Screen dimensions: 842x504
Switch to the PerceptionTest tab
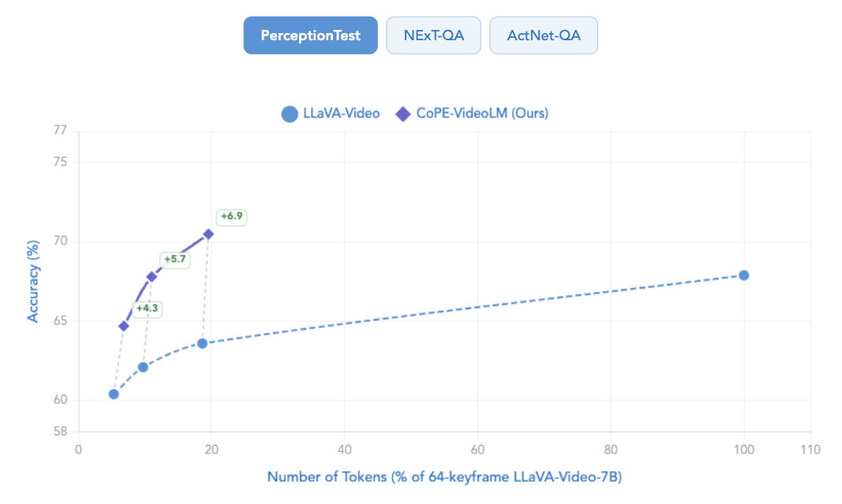coord(310,35)
